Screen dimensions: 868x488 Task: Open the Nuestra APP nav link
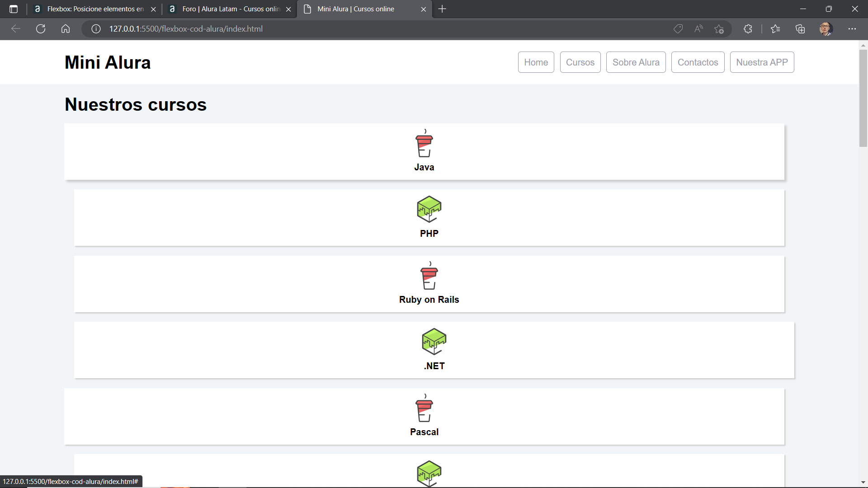(x=762, y=62)
